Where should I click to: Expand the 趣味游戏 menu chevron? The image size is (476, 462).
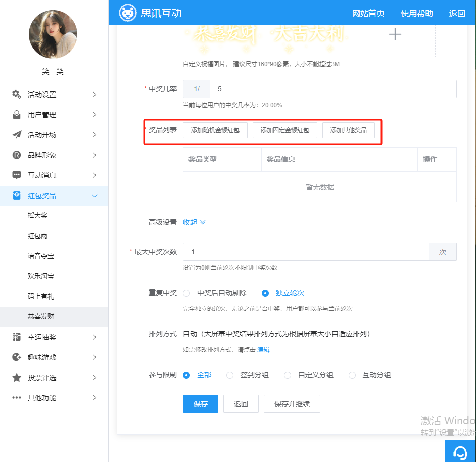94,357
